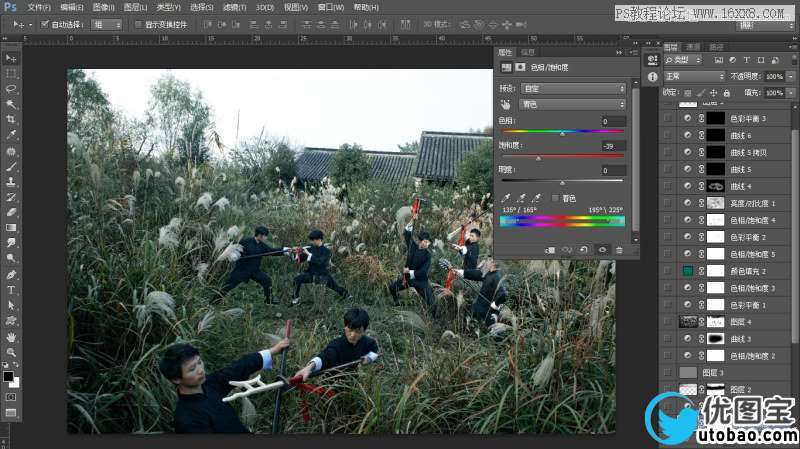Click lock all icon in Layers panel

(727, 93)
